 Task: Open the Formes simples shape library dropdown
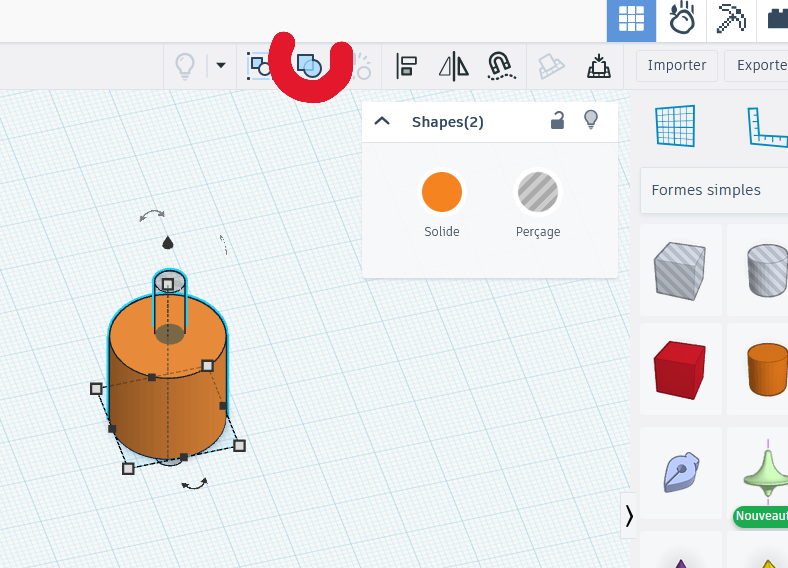point(714,190)
